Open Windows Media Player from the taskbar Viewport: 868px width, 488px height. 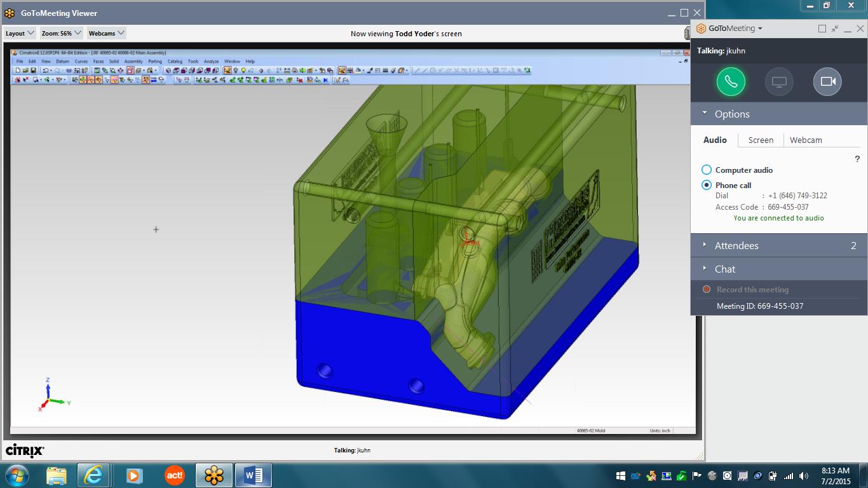point(133,475)
